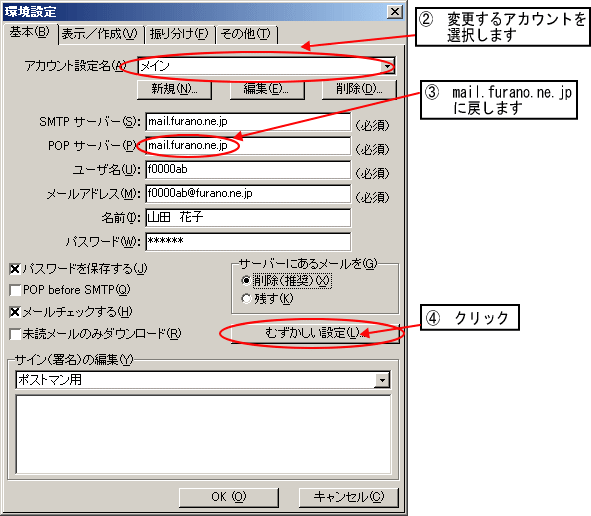This screenshot has height=516, width=591.
Task: Switch to the 表示/作成 tab
Action: 100,34
